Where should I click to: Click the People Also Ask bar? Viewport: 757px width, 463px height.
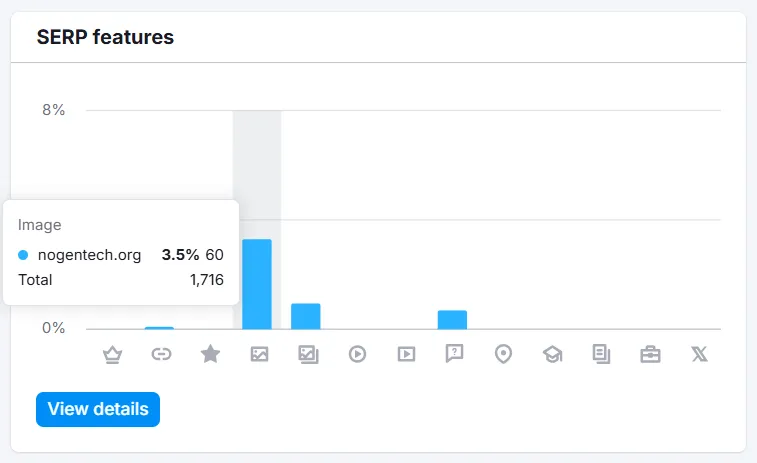pos(452,320)
